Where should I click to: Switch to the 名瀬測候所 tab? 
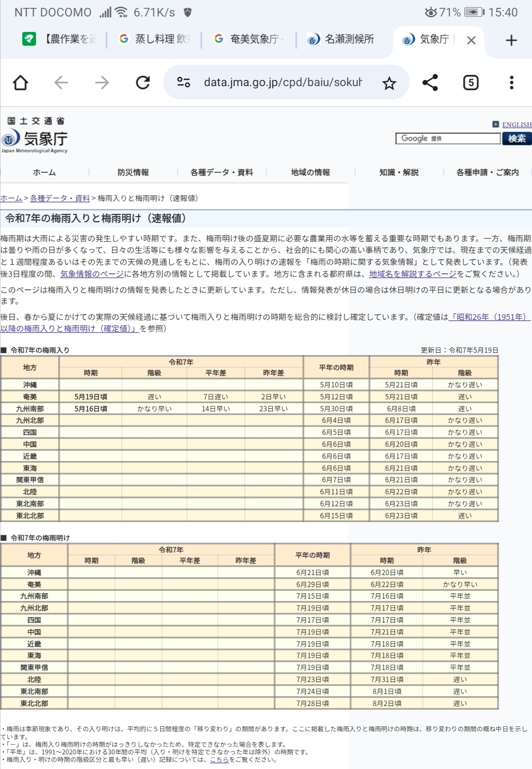(341, 39)
